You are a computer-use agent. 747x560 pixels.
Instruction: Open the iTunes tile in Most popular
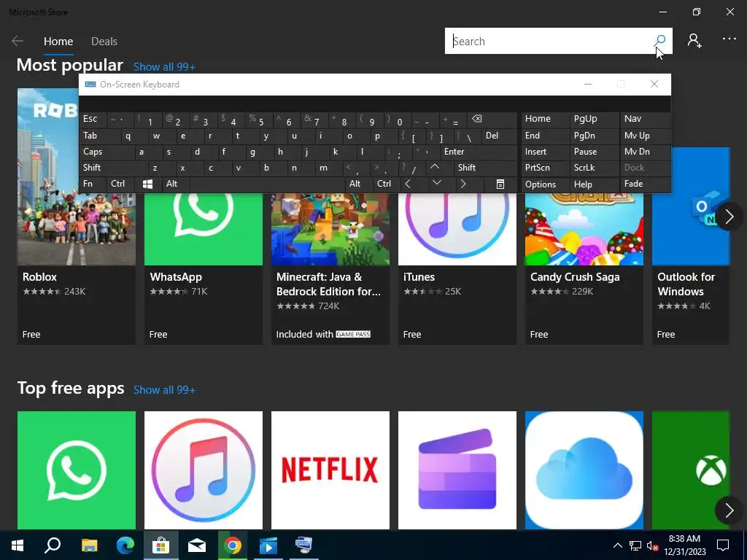457,269
